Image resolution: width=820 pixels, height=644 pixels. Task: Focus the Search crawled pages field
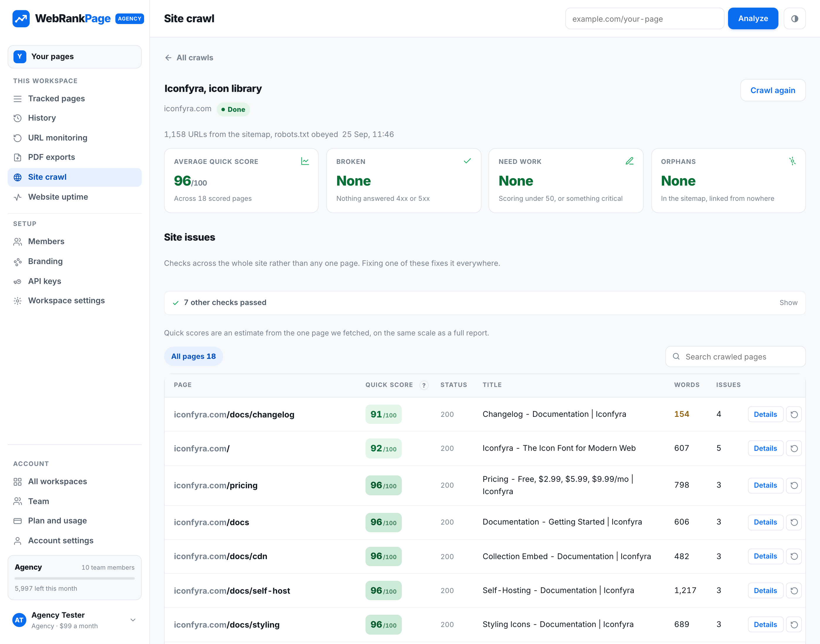(735, 357)
